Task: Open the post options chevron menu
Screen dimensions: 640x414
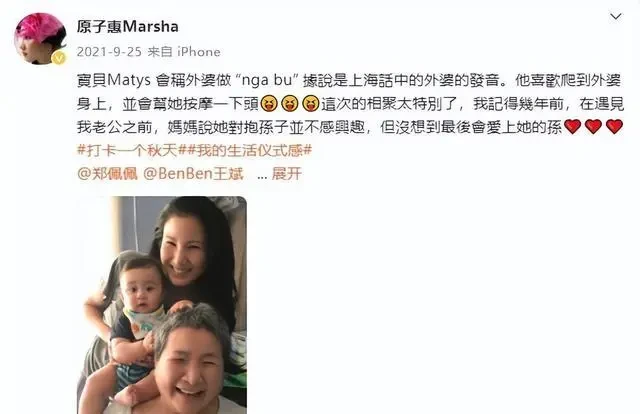Action: [x=615, y=17]
